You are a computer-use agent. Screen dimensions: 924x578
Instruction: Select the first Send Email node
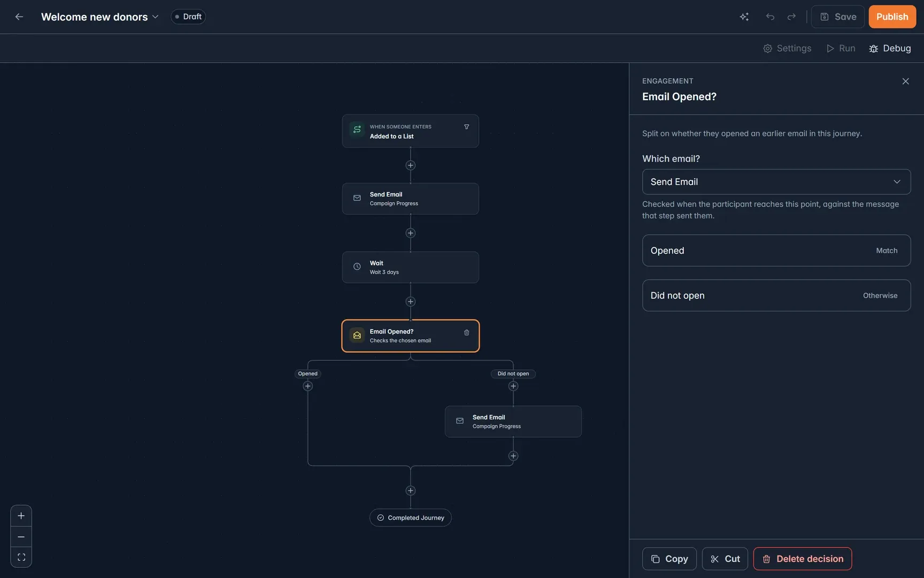tap(410, 199)
